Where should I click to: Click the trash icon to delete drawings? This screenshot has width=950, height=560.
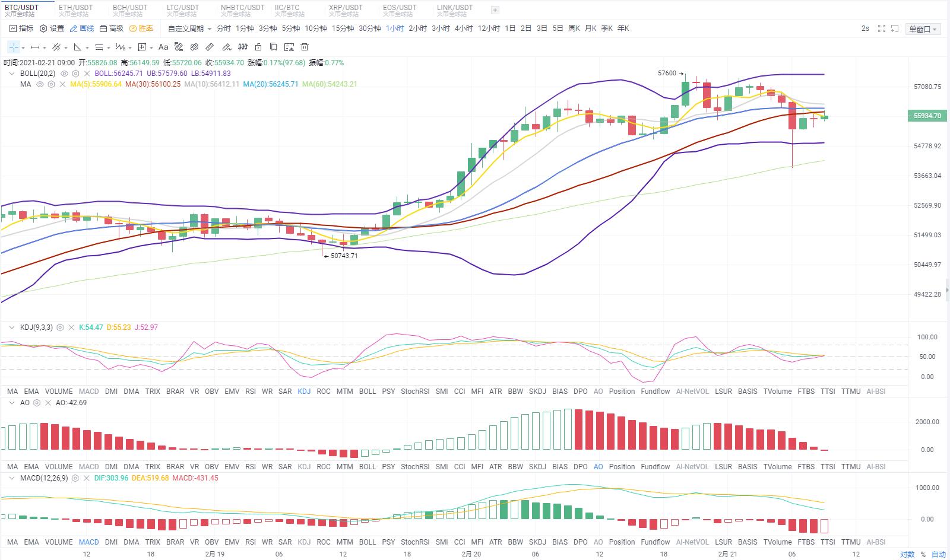pyautogui.click(x=305, y=47)
